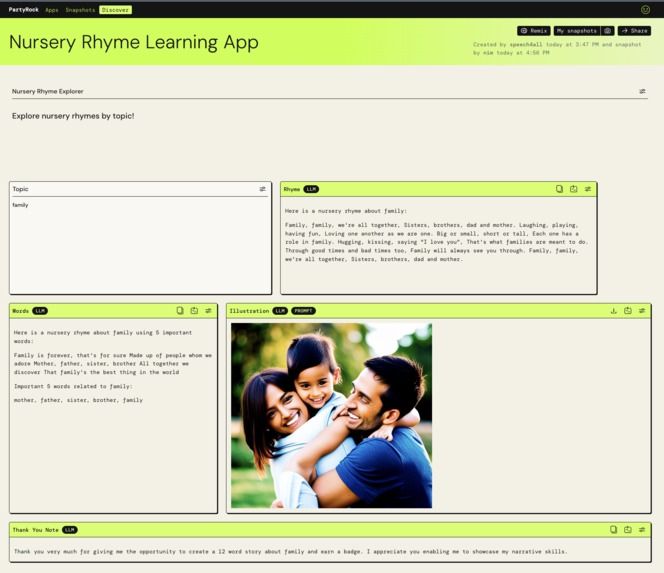Click the 'Nursery Rhyme Explorer' widget title

click(x=47, y=91)
